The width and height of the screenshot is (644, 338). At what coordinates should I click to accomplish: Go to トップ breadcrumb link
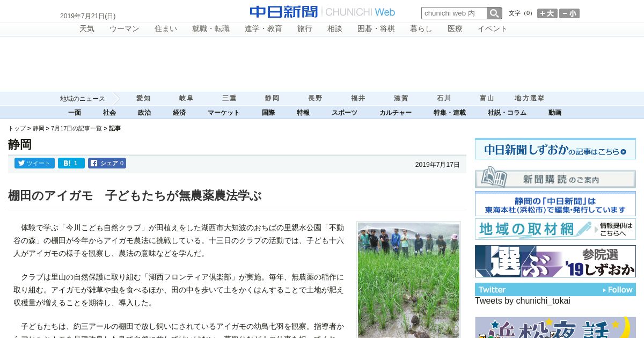coord(17,129)
